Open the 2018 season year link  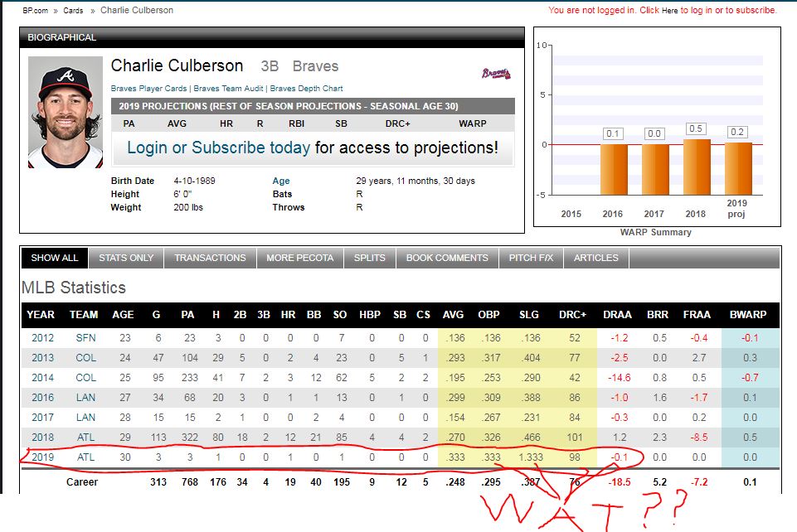42,437
